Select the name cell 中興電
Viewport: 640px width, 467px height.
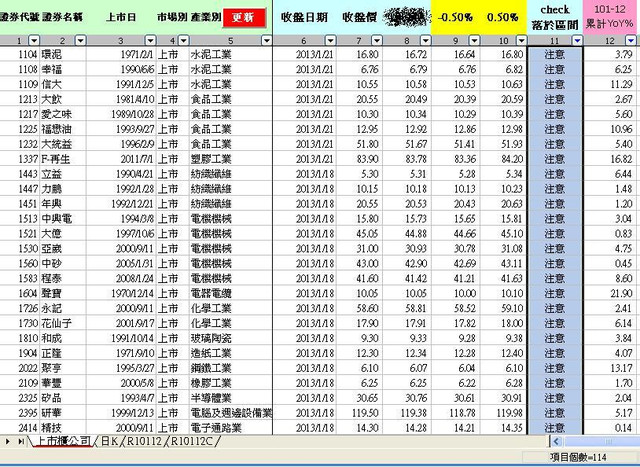tap(63, 219)
